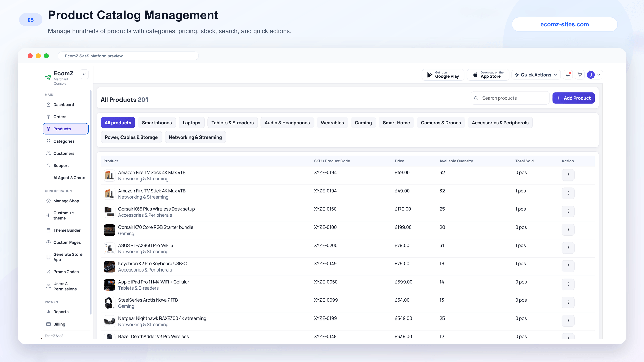
Task: Click Corsair K70 Core RGB product thumbnail
Action: (109, 230)
